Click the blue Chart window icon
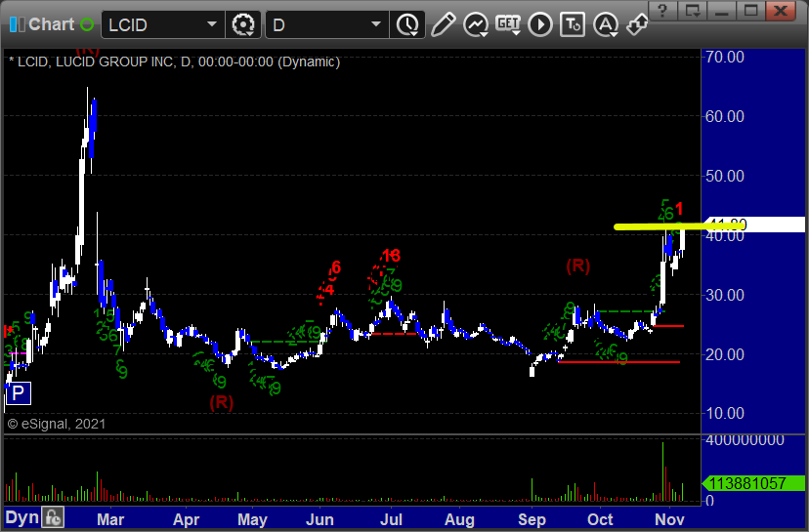 coord(17,24)
